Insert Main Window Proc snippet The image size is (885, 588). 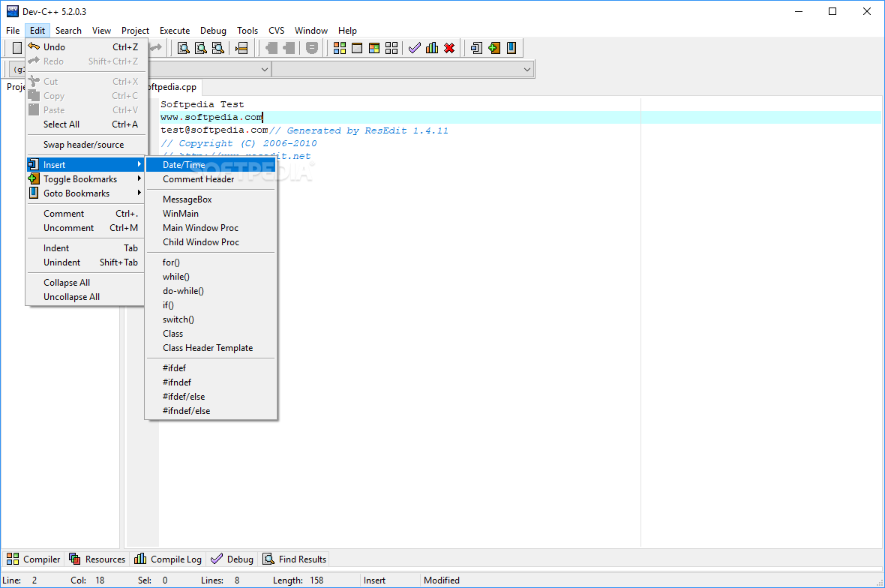(211, 228)
